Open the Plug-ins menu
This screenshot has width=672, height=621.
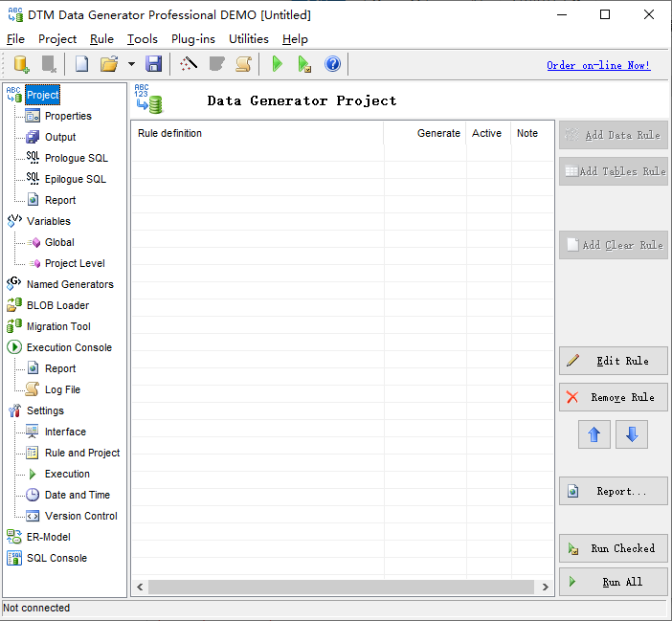(192, 39)
